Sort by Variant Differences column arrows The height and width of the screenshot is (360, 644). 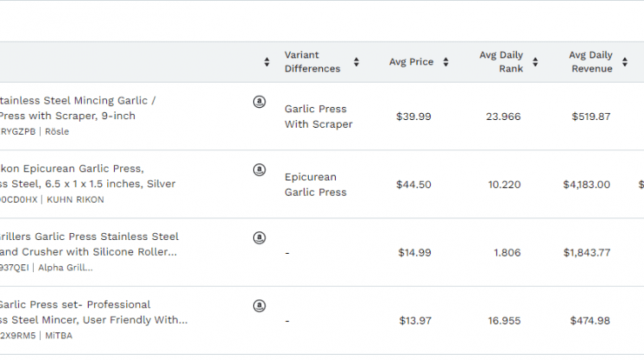pyautogui.click(x=356, y=62)
